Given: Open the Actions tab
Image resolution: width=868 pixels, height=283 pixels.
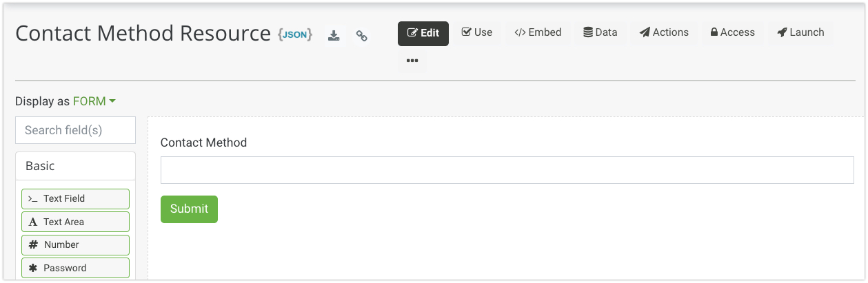Looking at the screenshot, I should [664, 32].
